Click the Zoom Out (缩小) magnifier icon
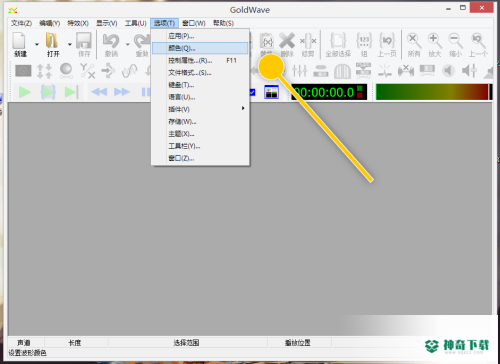Screen dimensions: 500x364 coord(455,45)
